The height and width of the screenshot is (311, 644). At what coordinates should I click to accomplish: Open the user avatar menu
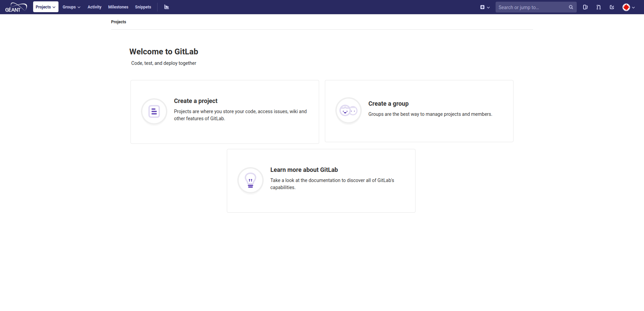pos(628,7)
